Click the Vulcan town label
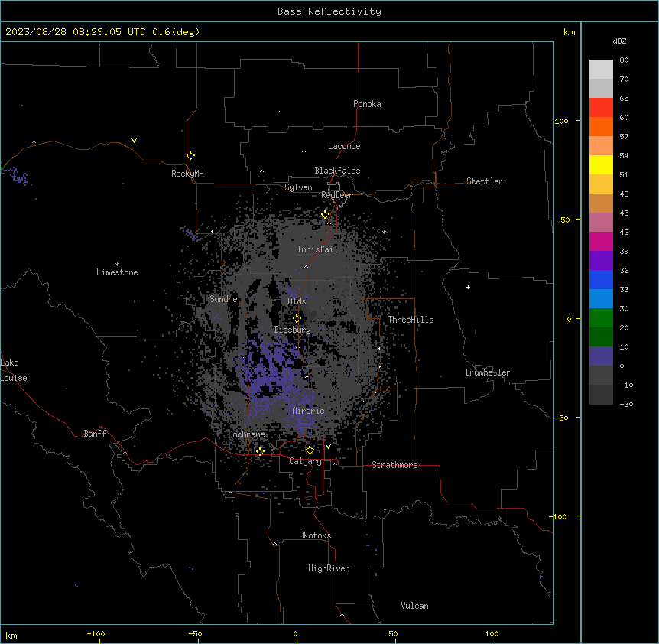Screen dimensions: 659x644 point(415,606)
